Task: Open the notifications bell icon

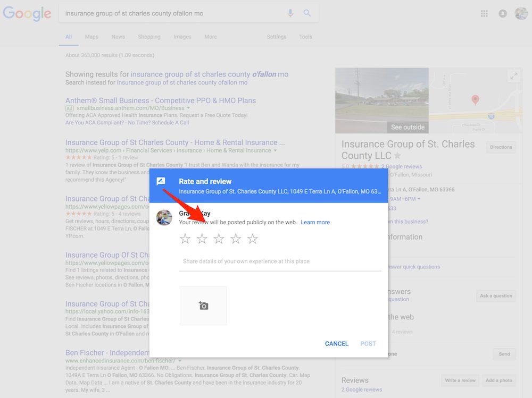Action: (x=503, y=14)
